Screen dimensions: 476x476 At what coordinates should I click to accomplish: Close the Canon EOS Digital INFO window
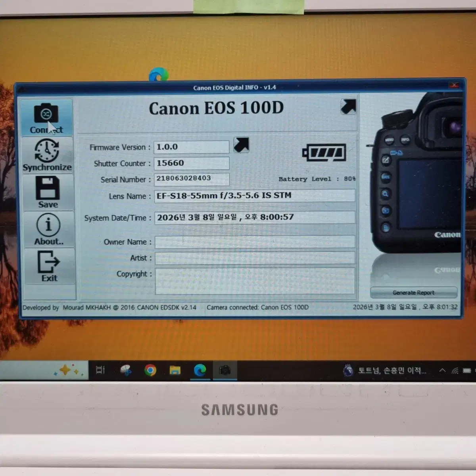tap(454, 85)
